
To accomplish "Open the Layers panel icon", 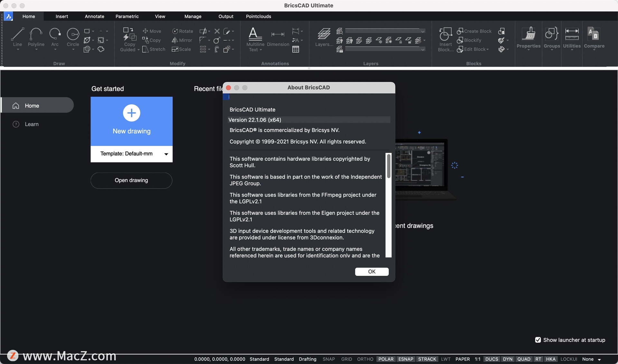I will click(x=324, y=37).
